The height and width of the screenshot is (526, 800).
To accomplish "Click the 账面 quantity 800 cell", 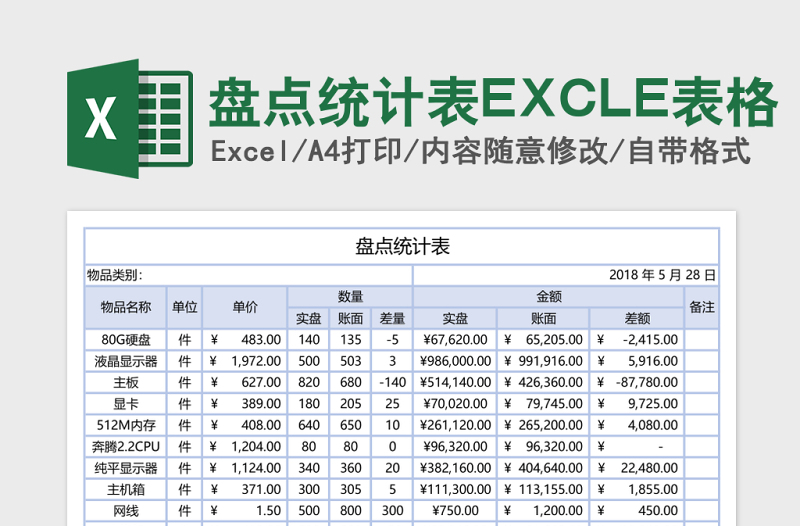I will point(351,511).
